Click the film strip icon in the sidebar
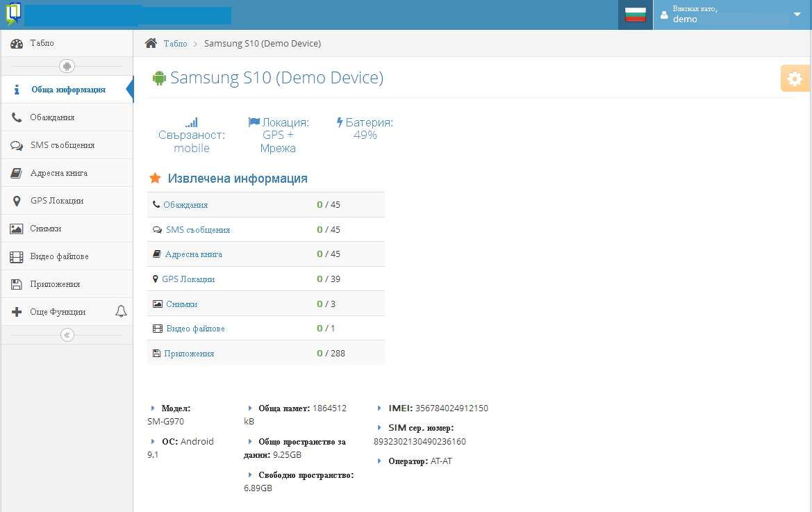Screen dimensions: 812x512 pos(17,257)
